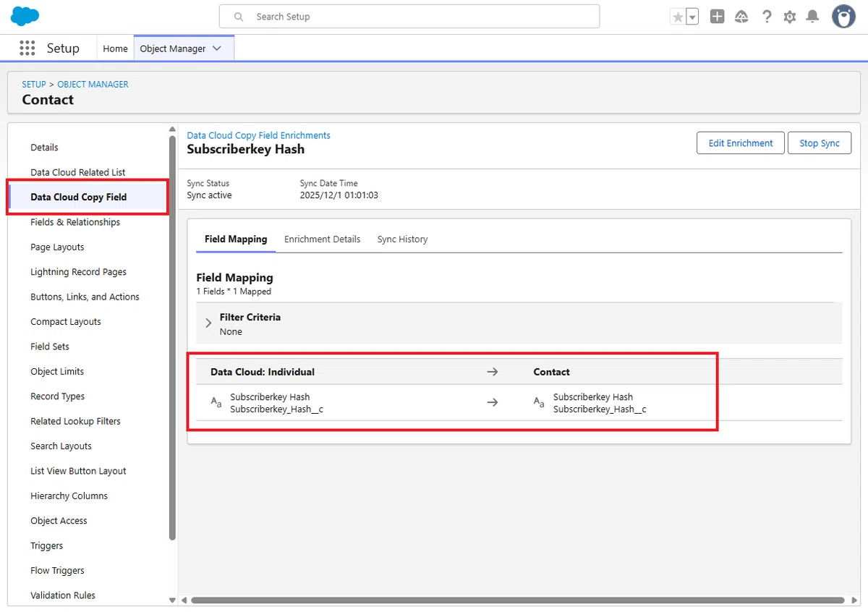Open the App Launcher grid icon

[27, 48]
